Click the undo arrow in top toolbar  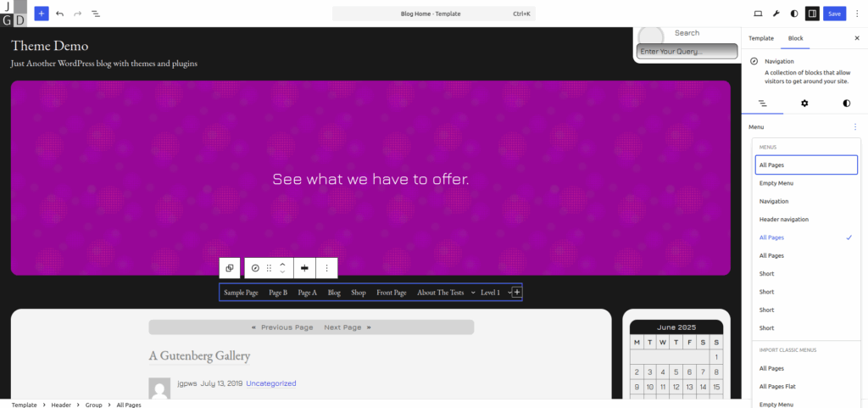tap(59, 14)
